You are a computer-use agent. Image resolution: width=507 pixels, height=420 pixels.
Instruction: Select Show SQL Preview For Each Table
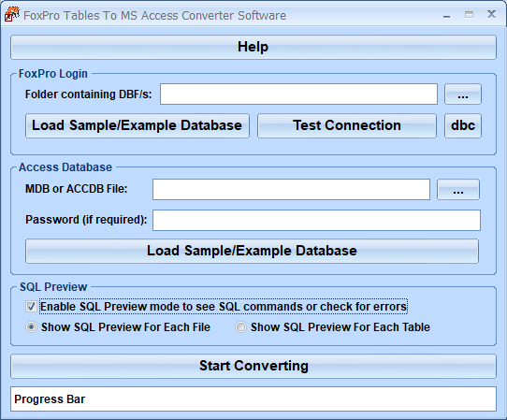pyautogui.click(x=240, y=327)
